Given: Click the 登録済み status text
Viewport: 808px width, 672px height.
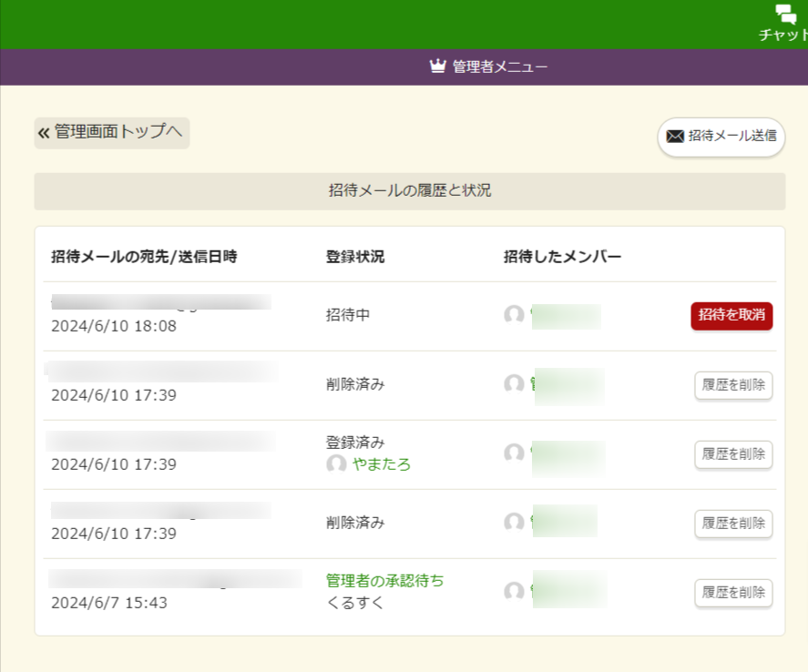Looking at the screenshot, I should pyautogui.click(x=355, y=443).
